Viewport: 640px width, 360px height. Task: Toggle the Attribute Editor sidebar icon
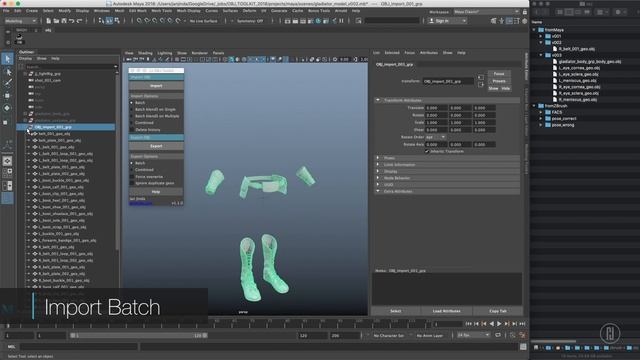pyautogui.click(x=509, y=21)
